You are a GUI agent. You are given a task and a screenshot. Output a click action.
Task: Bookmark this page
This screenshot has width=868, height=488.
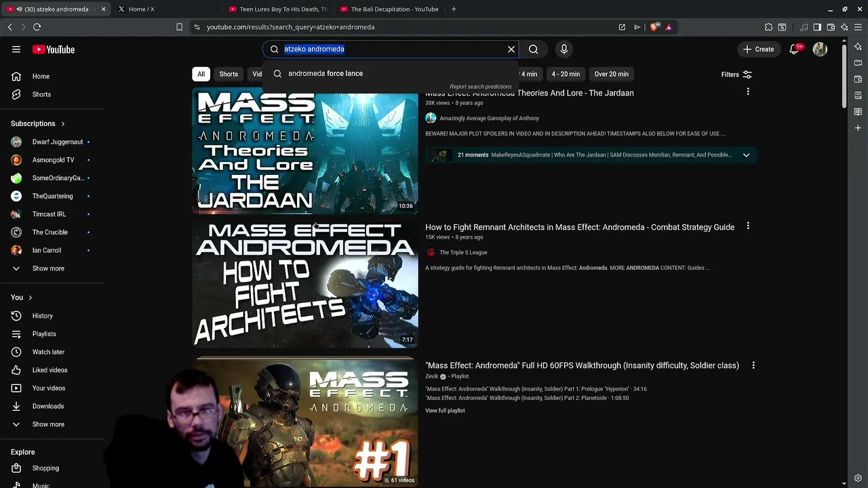[x=179, y=27]
